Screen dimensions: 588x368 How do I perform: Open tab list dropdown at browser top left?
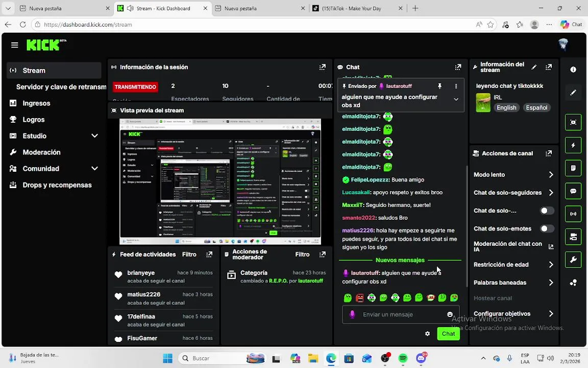[8, 8]
